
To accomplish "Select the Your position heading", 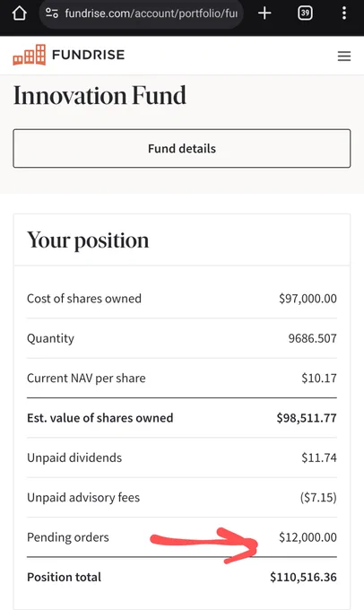I will (x=88, y=240).
